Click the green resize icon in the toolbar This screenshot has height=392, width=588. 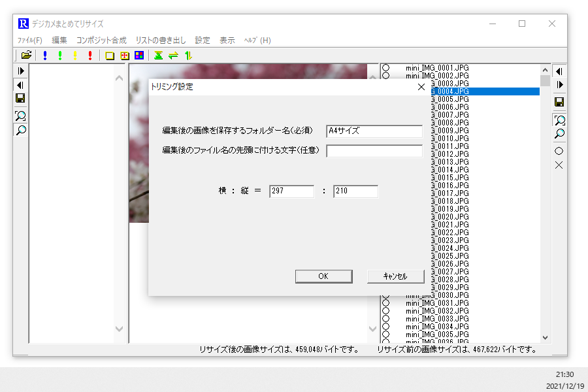point(158,56)
